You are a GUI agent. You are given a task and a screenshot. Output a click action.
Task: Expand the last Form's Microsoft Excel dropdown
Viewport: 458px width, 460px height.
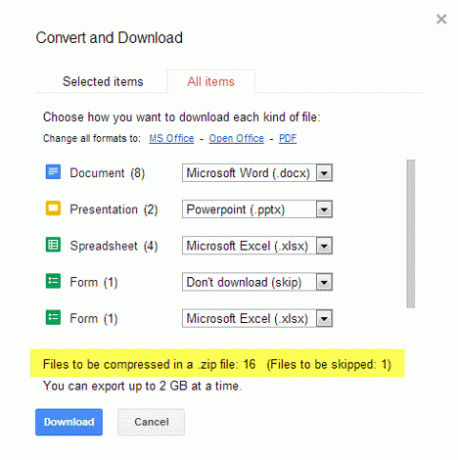[324, 318]
